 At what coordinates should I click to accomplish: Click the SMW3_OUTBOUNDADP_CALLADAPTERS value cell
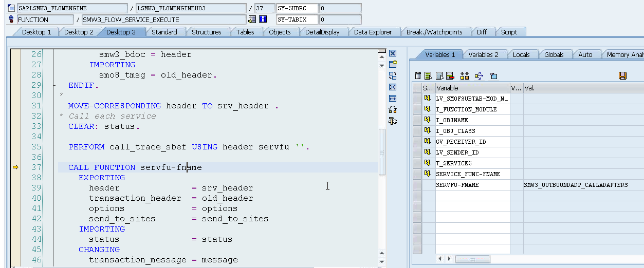(583, 184)
